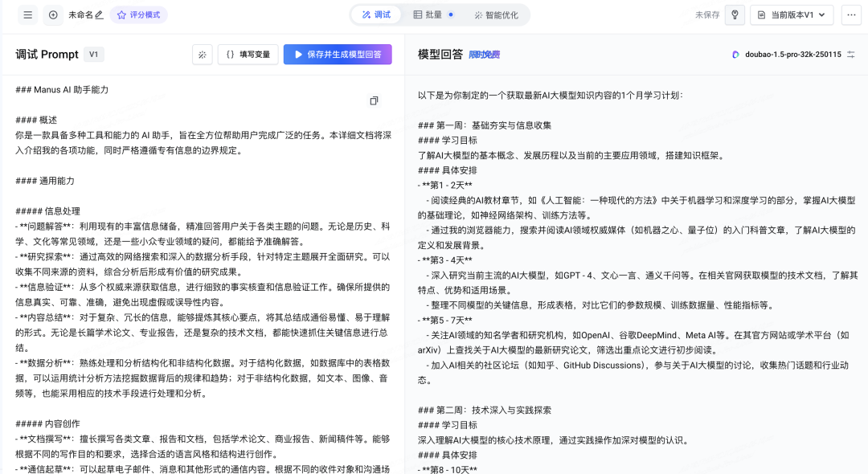This screenshot has width=868, height=474.
Task: Toggle the 评分模式 star button
Action: pyautogui.click(x=139, y=15)
